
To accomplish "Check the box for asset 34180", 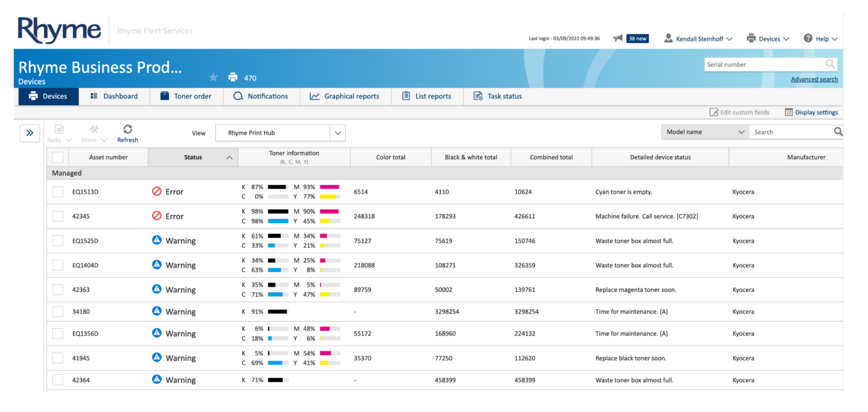I will pos(58,311).
